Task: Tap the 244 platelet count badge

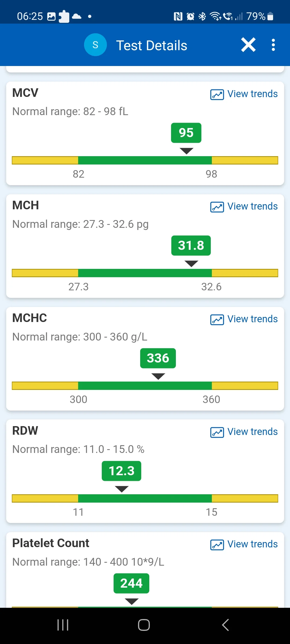Action: pos(131,583)
